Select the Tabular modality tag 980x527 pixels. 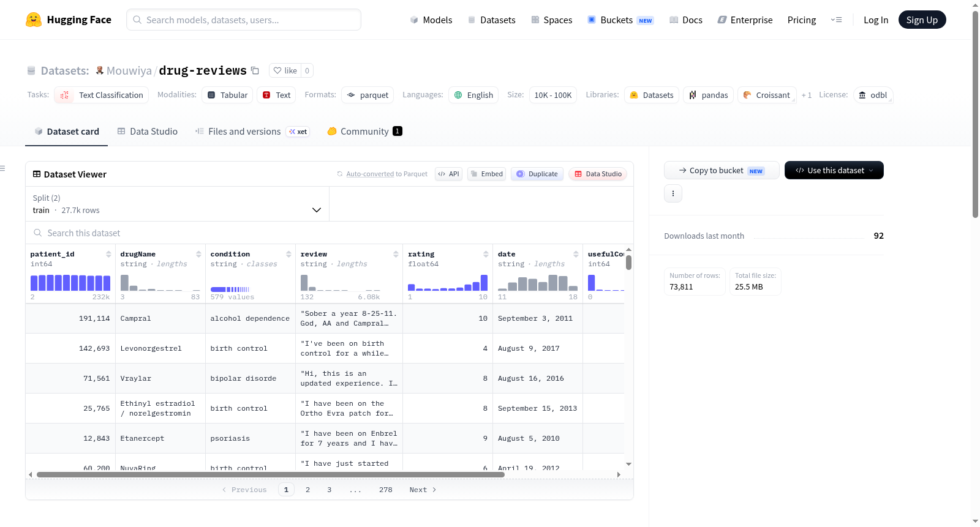pos(227,95)
